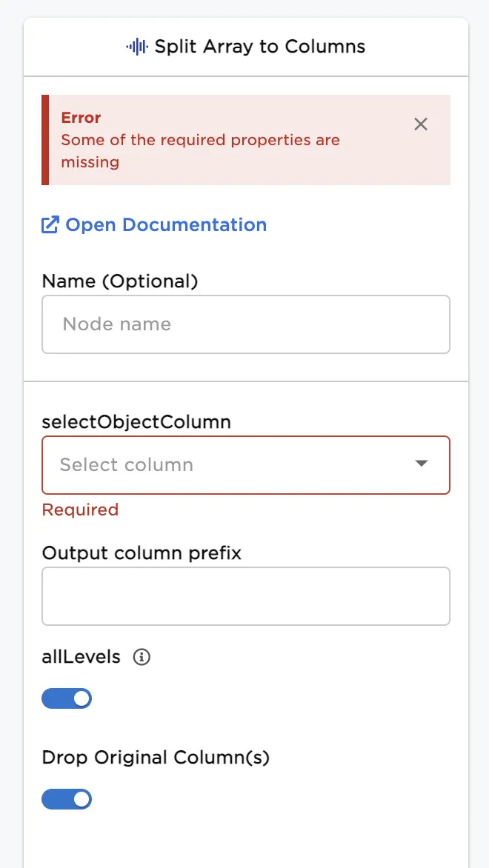Click the red Error heading in banner
The width and height of the screenshot is (489, 868).
pos(81,118)
